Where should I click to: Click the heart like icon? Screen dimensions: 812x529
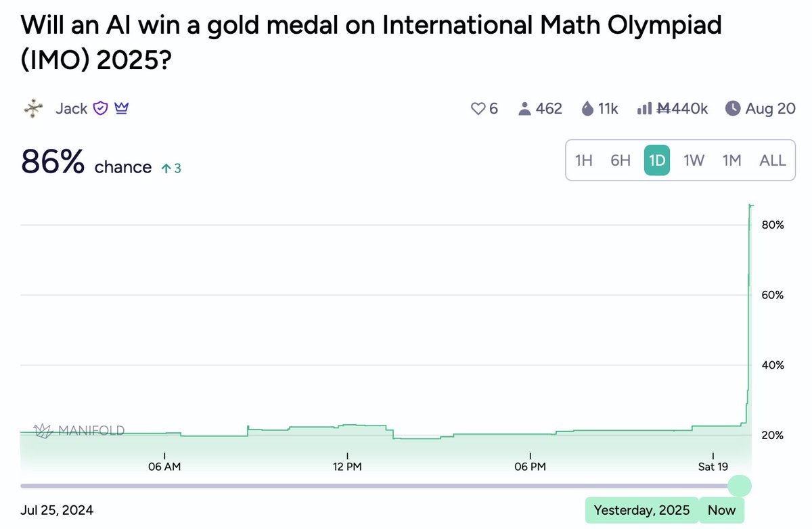tap(478, 108)
